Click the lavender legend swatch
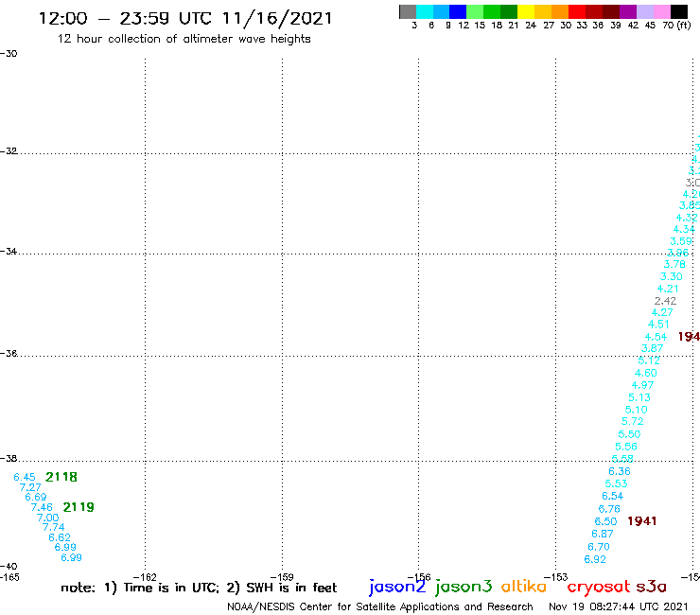Image resolution: width=700 pixels, height=615 pixels. pyautogui.click(x=644, y=11)
